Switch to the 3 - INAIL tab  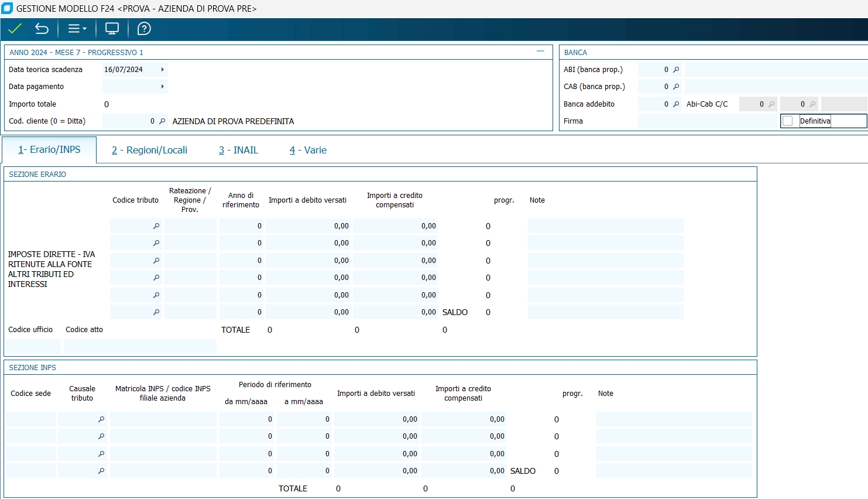click(x=238, y=151)
